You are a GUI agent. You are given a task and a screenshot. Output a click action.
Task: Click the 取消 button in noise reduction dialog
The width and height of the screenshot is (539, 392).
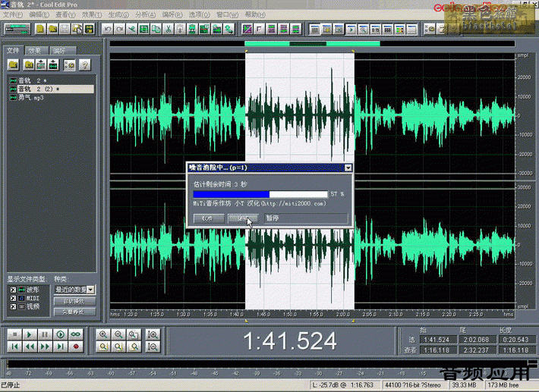pyautogui.click(x=208, y=218)
